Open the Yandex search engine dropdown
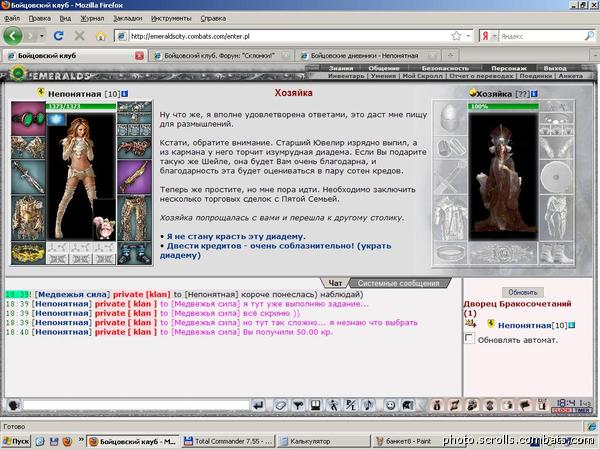This screenshot has width=600, height=450. pos(494,36)
